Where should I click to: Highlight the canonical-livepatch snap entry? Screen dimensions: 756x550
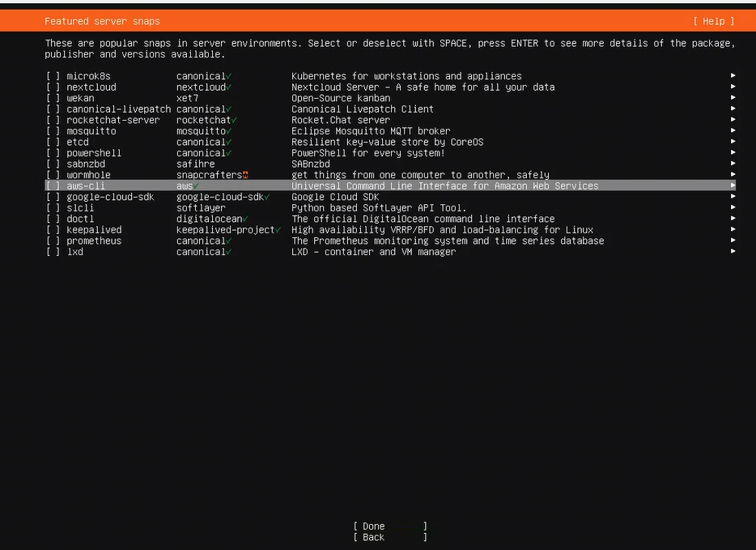point(118,109)
